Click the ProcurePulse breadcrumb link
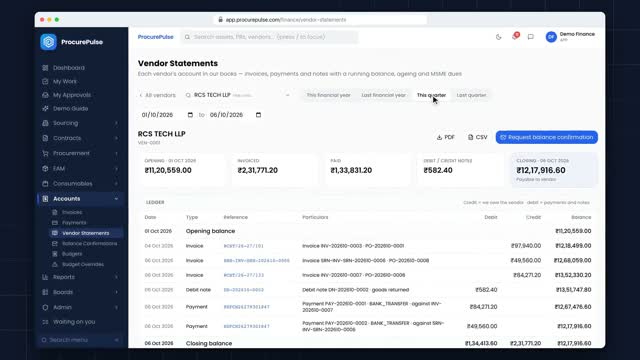This screenshot has width=640, height=360. [x=156, y=37]
